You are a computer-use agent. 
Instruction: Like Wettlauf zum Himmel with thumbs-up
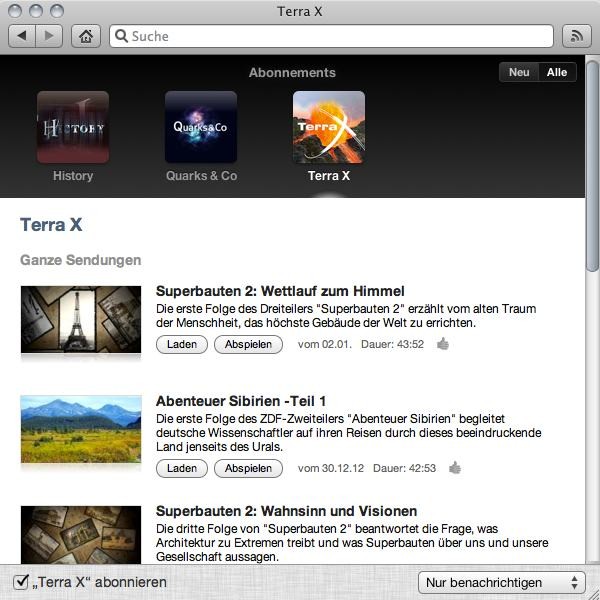point(443,344)
